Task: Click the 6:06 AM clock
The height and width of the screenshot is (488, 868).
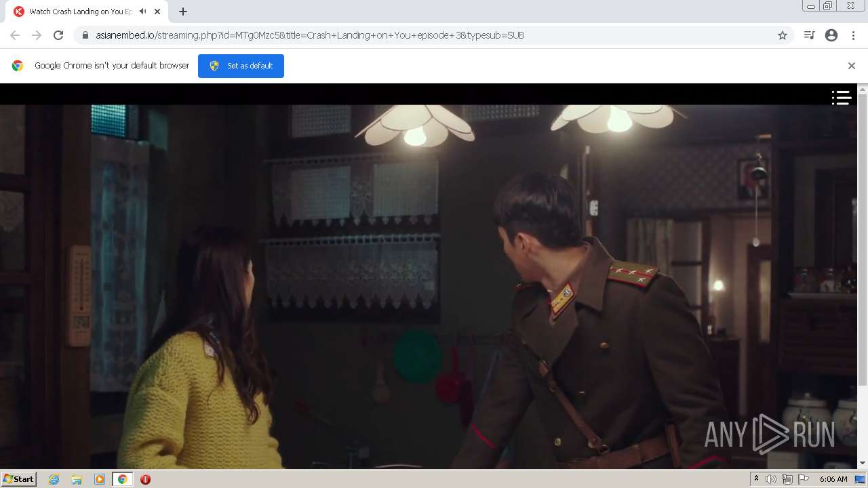Action: point(833,479)
